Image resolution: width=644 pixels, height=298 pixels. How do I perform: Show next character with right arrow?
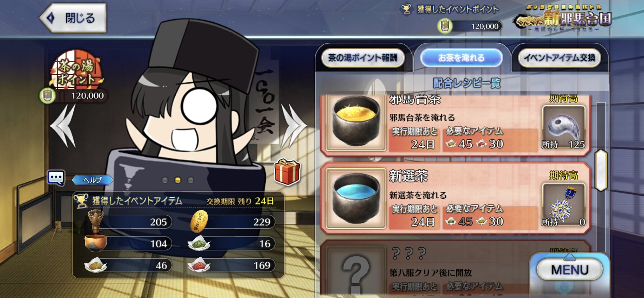pos(293,126)
